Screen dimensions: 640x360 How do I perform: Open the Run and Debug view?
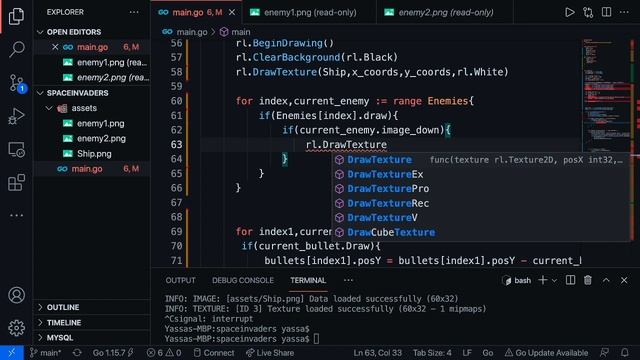[x=16, y=116]
